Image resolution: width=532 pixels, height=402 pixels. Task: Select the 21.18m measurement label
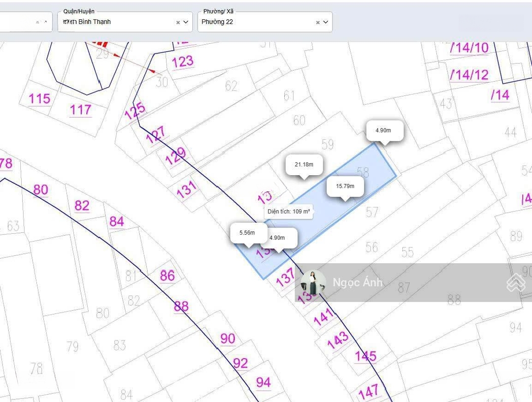click(x=304, y=164)
